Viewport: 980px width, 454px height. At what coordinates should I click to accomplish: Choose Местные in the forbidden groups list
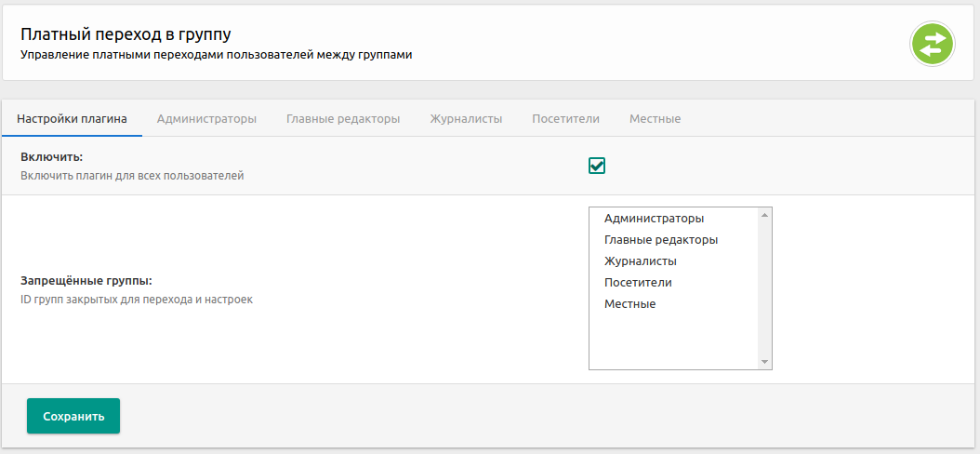coord(629,304)
